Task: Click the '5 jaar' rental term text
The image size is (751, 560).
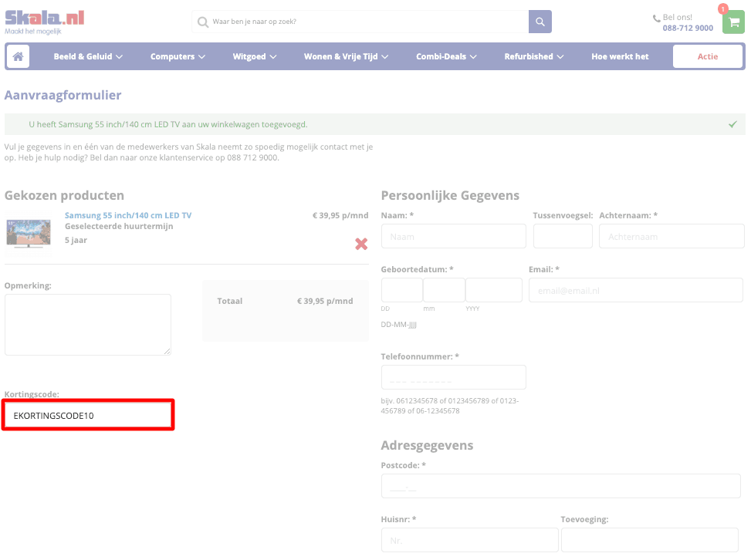Action: pos(76,240)
